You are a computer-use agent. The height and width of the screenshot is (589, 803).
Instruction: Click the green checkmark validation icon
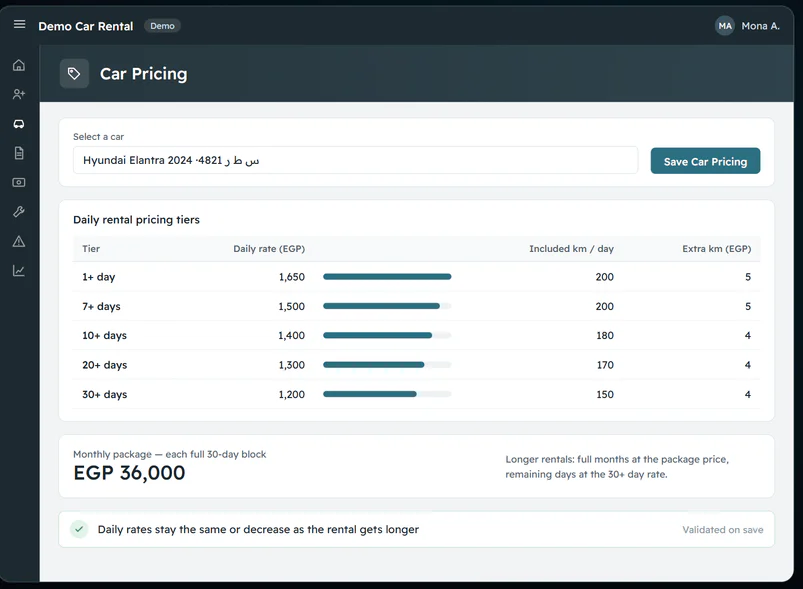pyautogui.click(x=79, y=529)
